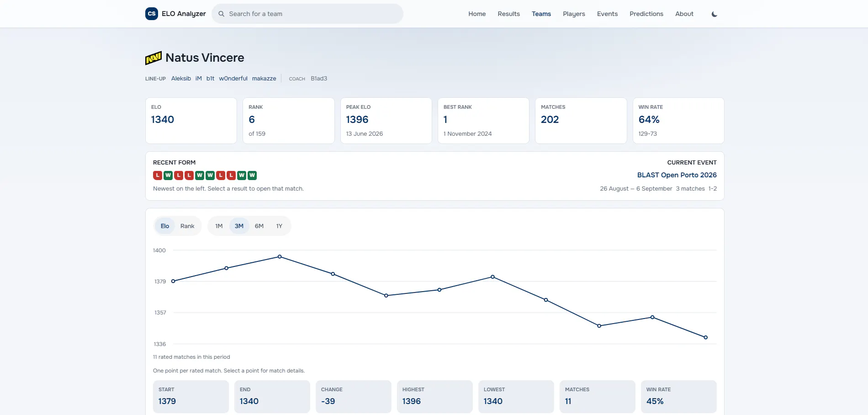Open the Teams nav item

(541, 14)
